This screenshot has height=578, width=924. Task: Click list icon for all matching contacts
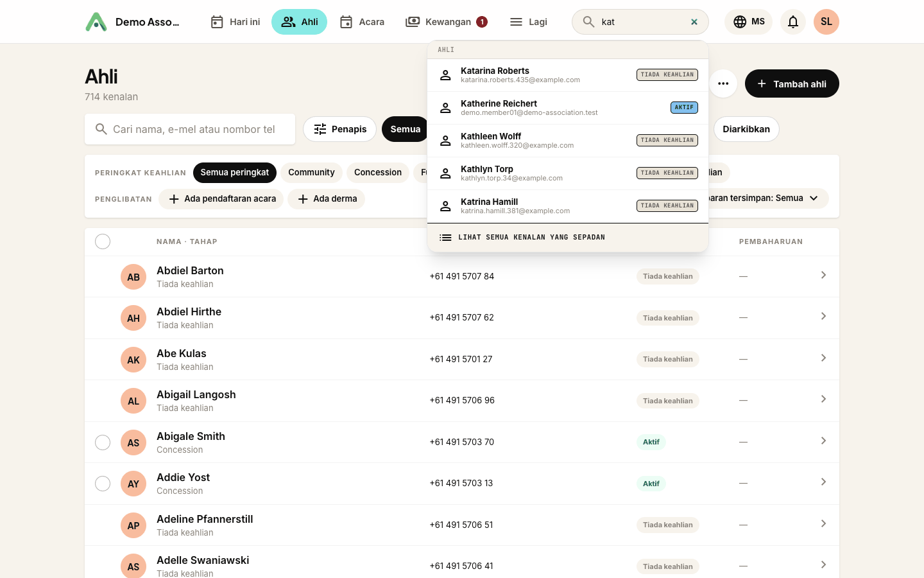[x=445, y=238]
